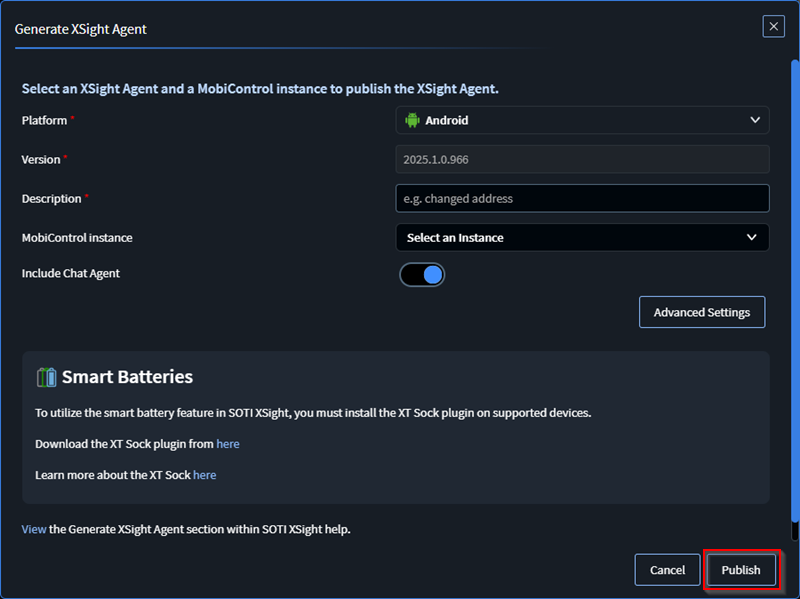Close the Generate XSight Agent dialog
Image resolution: width=800 pixels, height=599 pixels.
pos(773,27)
